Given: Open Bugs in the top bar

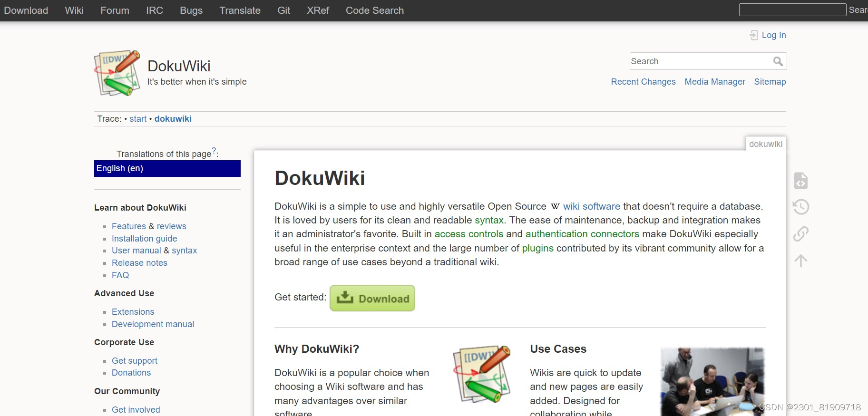Looking at the screenshot, I should [191, 10].
